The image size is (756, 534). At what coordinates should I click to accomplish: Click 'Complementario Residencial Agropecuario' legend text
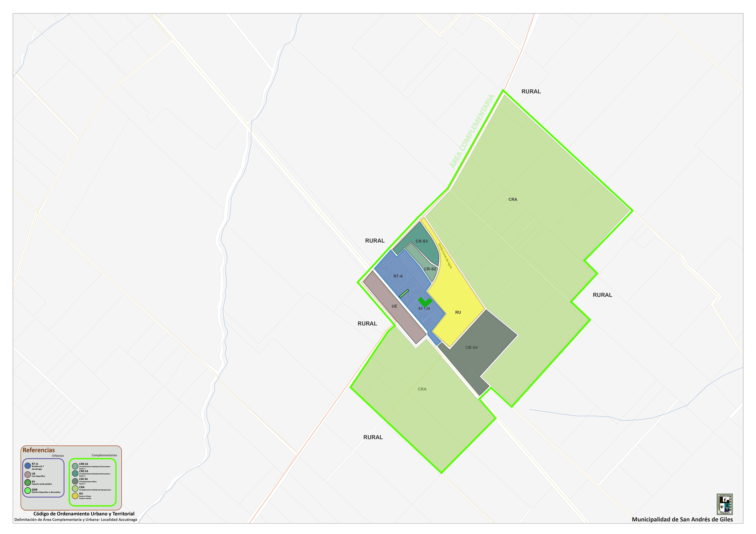point(95,490)
